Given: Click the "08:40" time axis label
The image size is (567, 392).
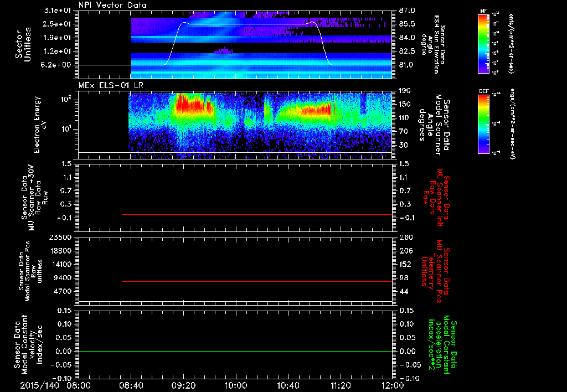Looking at the screenshot, I should point(131,385).
